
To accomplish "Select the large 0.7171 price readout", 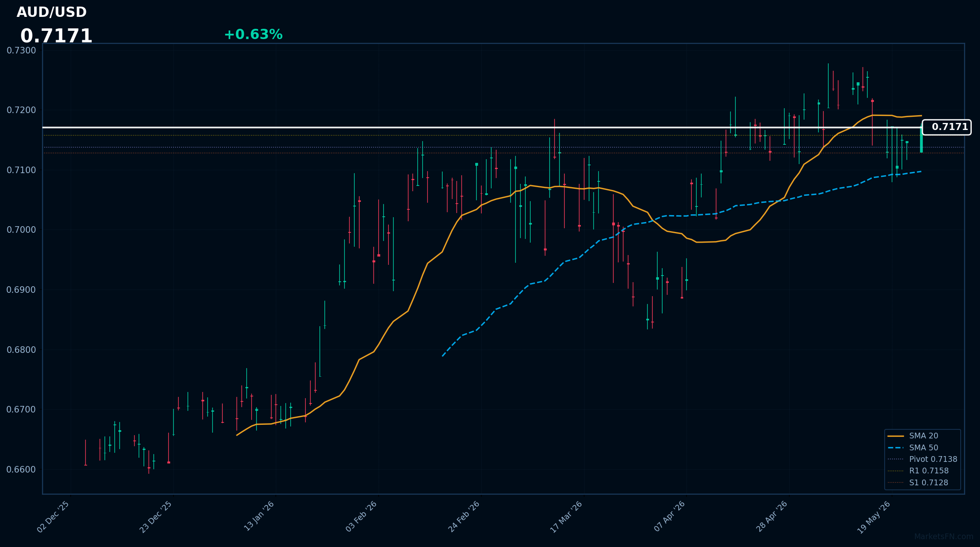I will click(x=56, y=36).
